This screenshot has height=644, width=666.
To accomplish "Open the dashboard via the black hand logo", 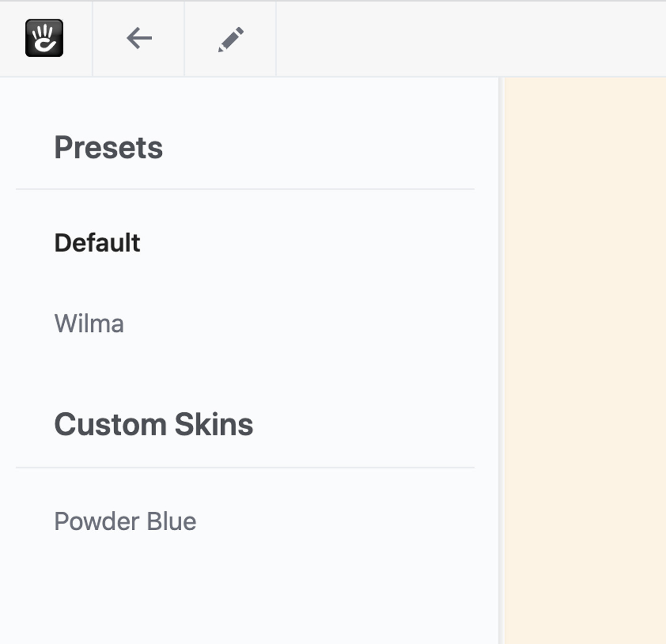I will 44,38.
